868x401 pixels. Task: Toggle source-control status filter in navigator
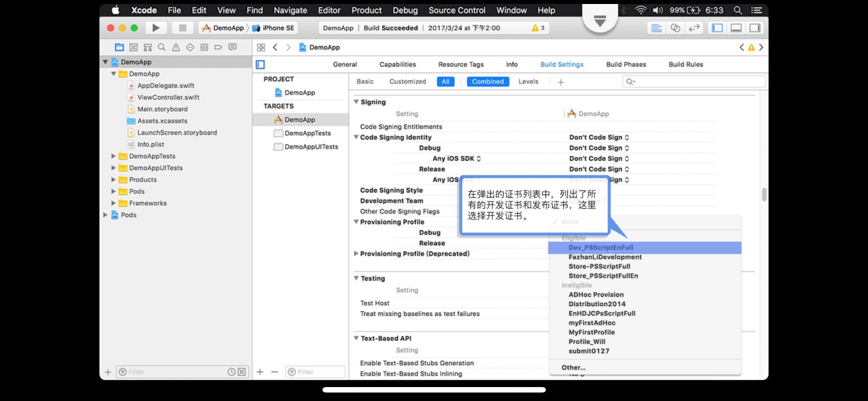[x=242, y=372]
